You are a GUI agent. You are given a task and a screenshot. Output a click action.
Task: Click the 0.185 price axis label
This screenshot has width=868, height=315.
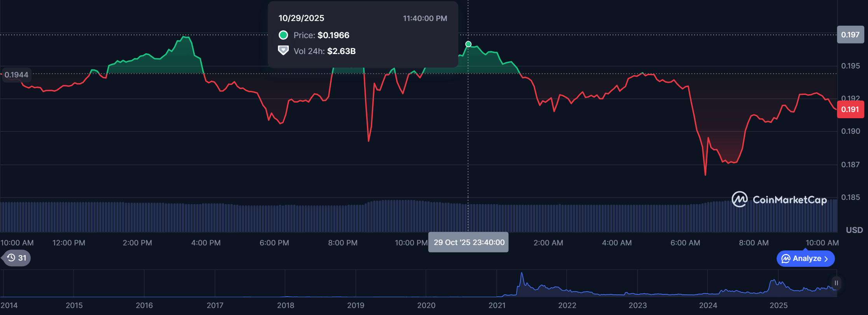pos(850,197)
